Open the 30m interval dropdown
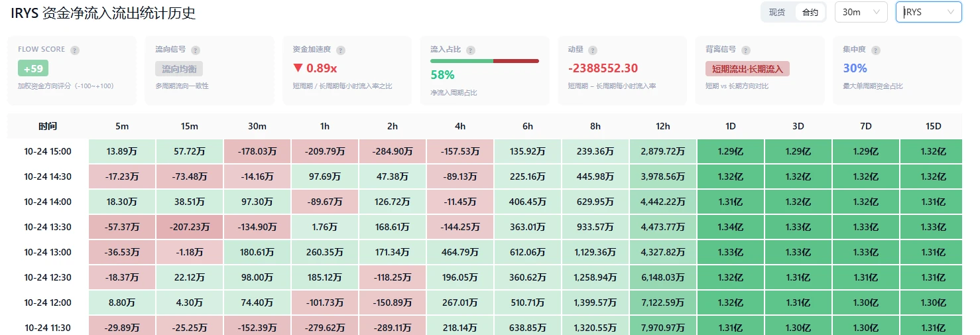 [861, 12]
